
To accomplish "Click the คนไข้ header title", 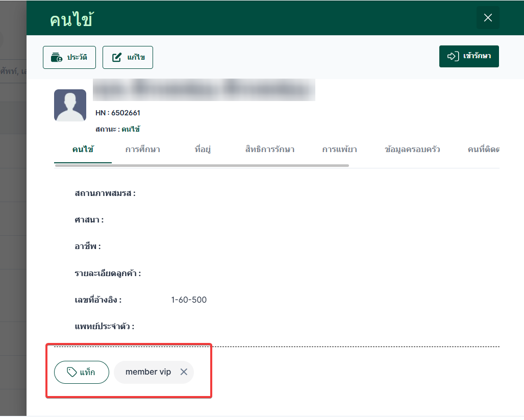I will [71, 19].
